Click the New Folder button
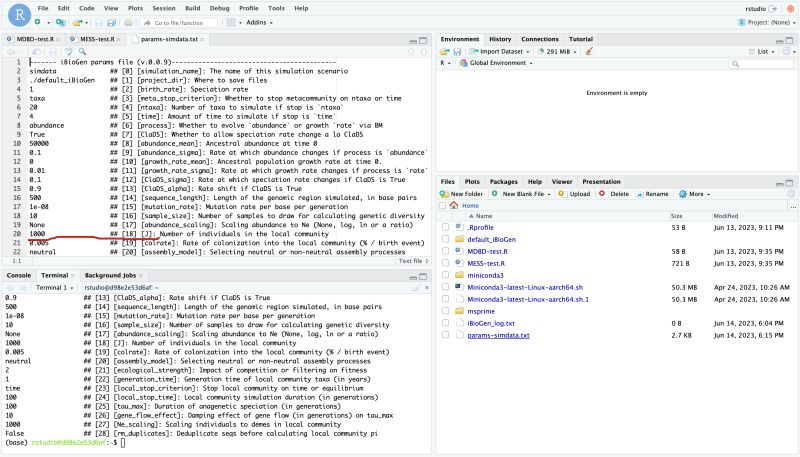 pos(461,194)
